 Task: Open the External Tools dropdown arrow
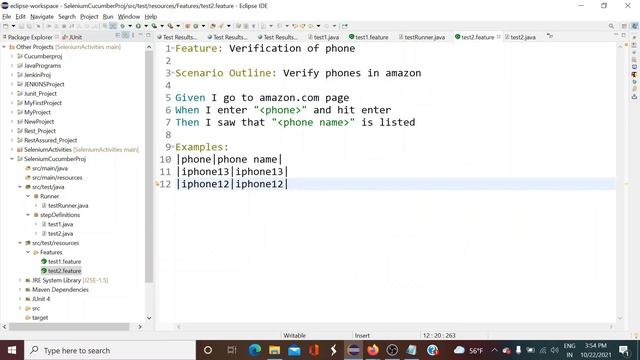coord(178,26)
